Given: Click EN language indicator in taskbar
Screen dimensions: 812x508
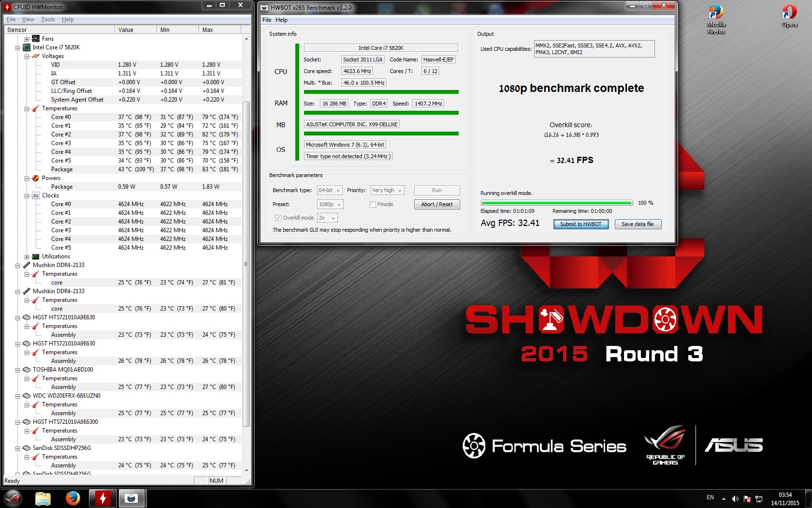Looking at the screenshot, I should (710, 497).
